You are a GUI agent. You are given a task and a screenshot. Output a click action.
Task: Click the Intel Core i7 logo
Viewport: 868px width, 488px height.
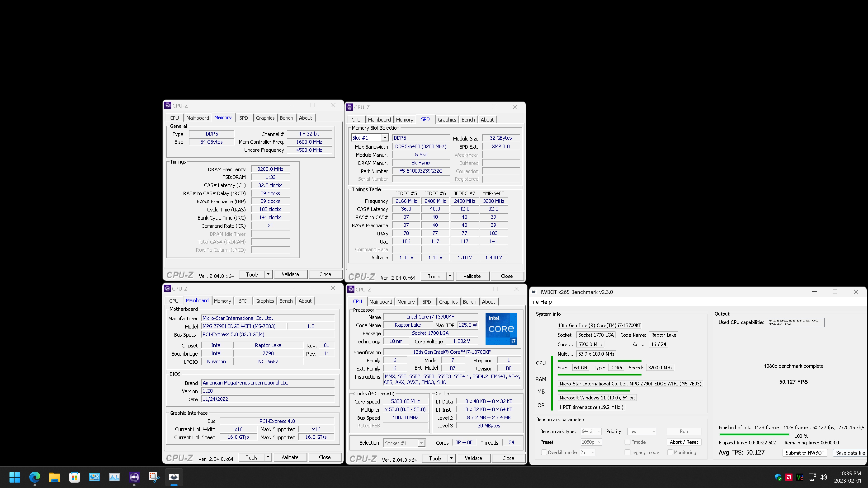click(x=501, y=329)
